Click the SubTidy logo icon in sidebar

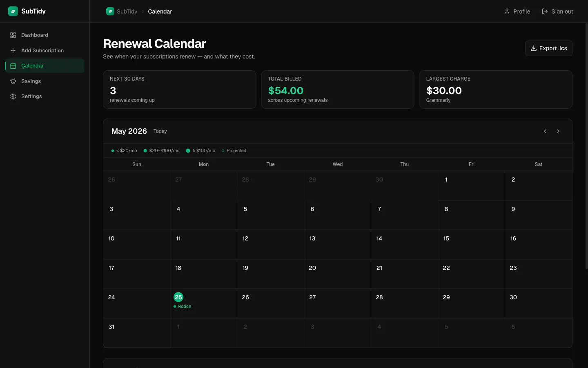(x=13, y=11)
